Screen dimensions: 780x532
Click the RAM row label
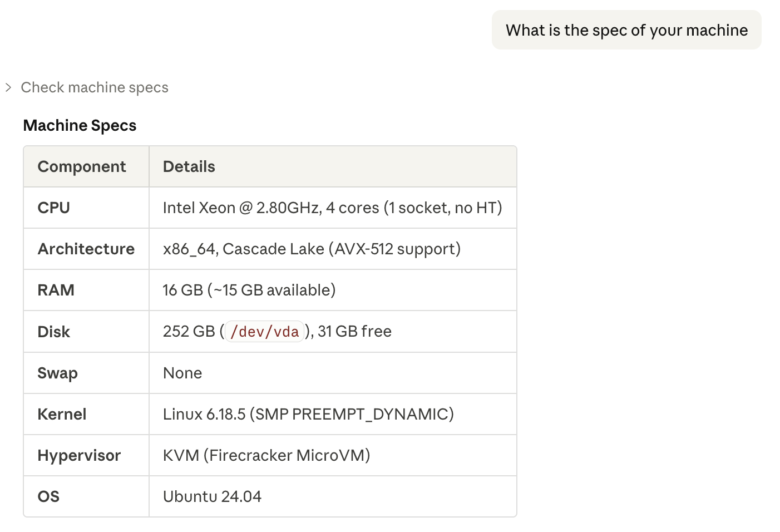56,290
